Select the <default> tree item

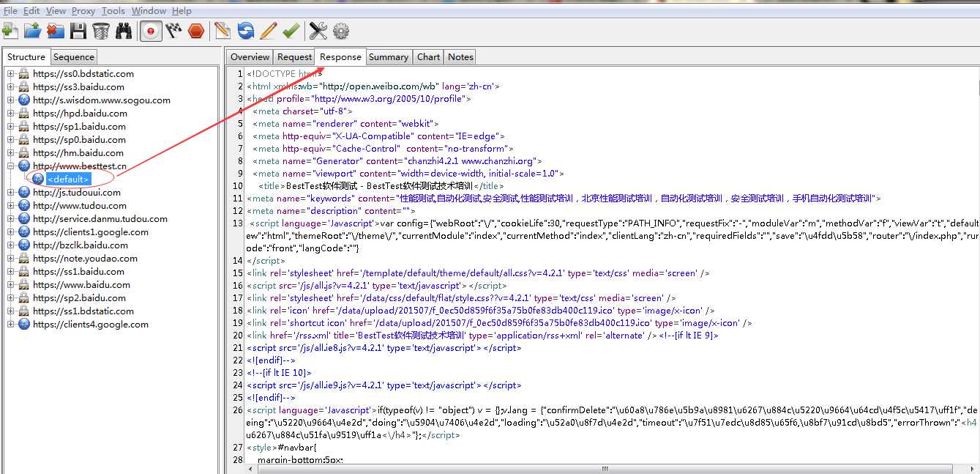point(68,179)
